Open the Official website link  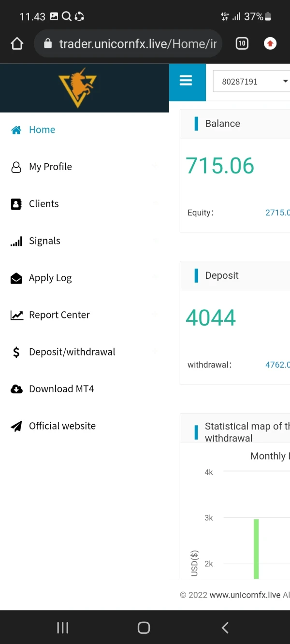coord(62,426)
